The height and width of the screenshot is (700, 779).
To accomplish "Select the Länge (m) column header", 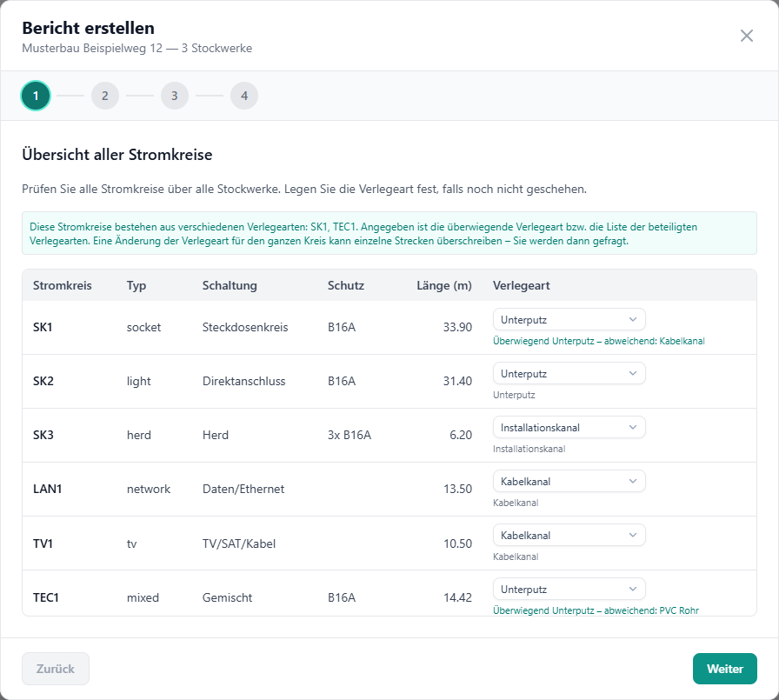I will pyautogui.click(x=444, y=286).
